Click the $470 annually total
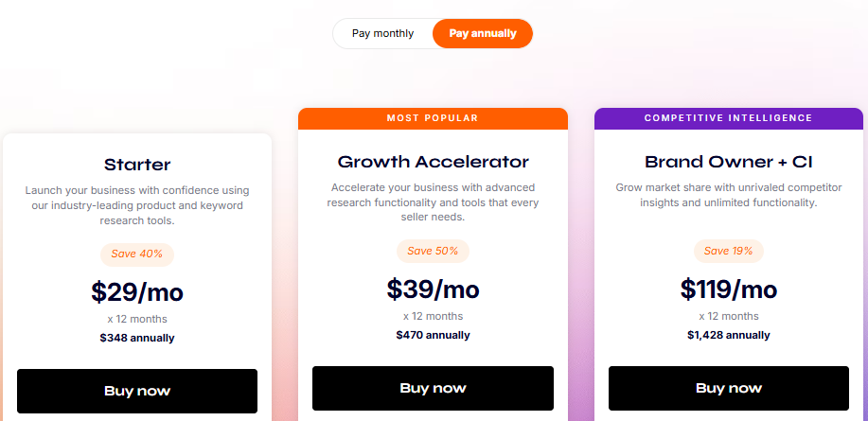 (x=433, y=335)
